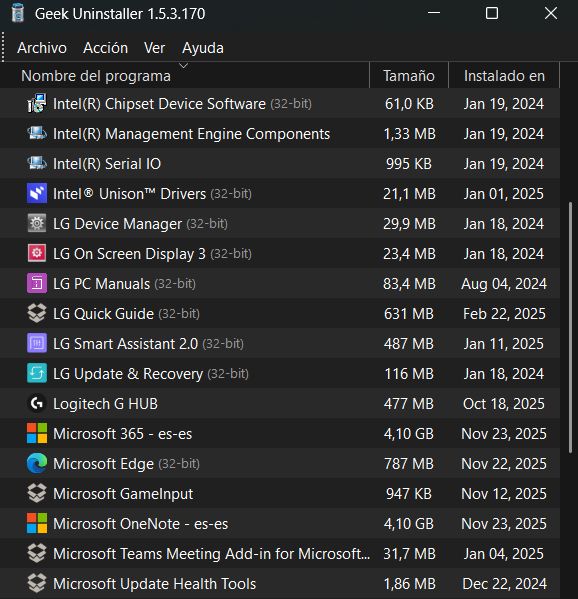Viewport: 578px width, 599px height.
Task: Click the Microsoft GameInput box icon
Action: 37,493
